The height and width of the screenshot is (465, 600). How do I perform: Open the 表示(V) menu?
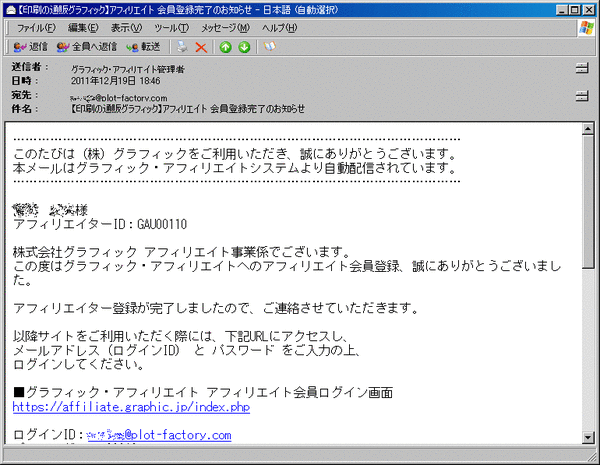(x=126, y=28)
